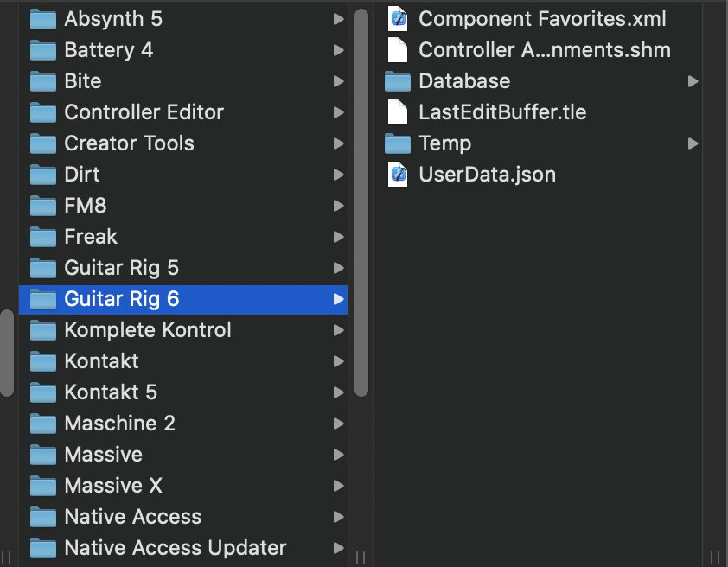
Task: Click the Guitar Rig 5 folder icon
Action: click(43, 268)
